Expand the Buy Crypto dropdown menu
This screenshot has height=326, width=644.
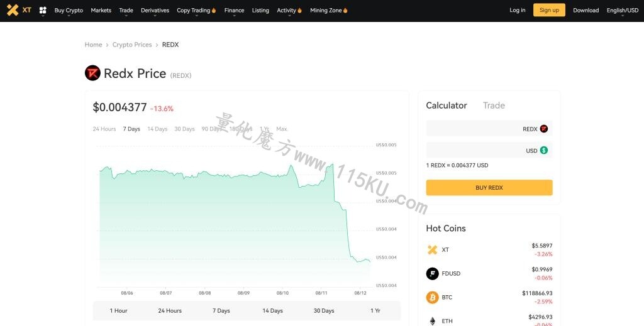click(x=69, y=11)
